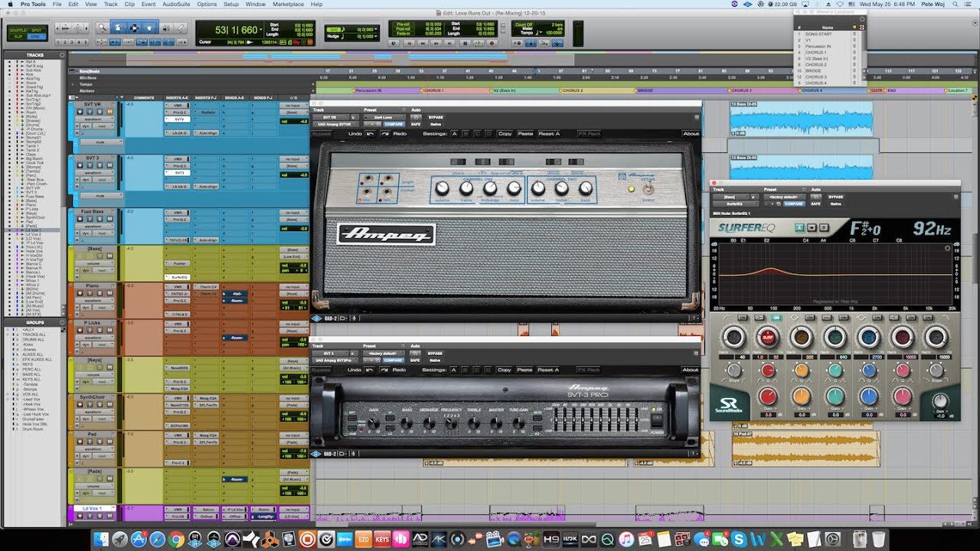
Task: Select the Pencil tool in the toolbar
Action: [180, 28]
